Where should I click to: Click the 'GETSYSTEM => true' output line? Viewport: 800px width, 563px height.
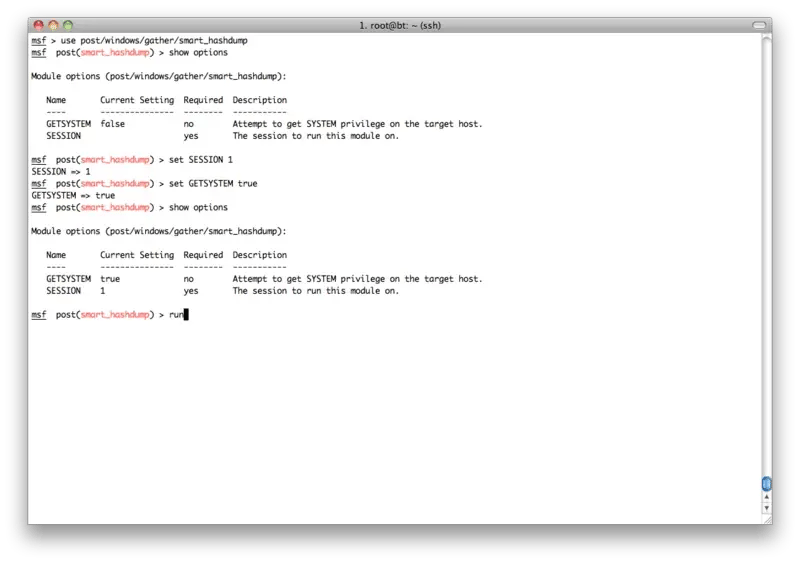pos(73,196)
